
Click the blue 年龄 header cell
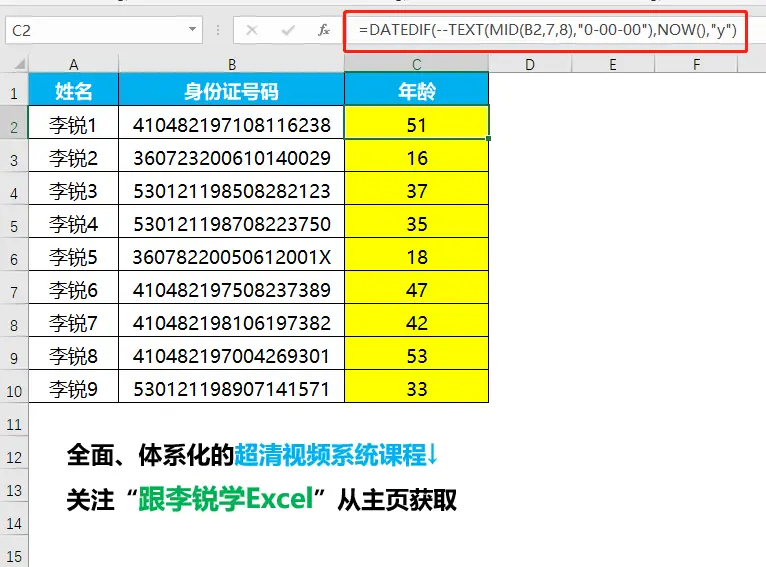(x=416, y=92)
